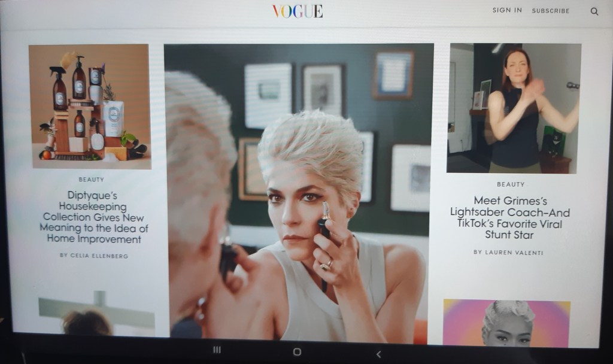Open the Diptyque bottles product thumbnail
613x364 pixels.
(90, 107)
